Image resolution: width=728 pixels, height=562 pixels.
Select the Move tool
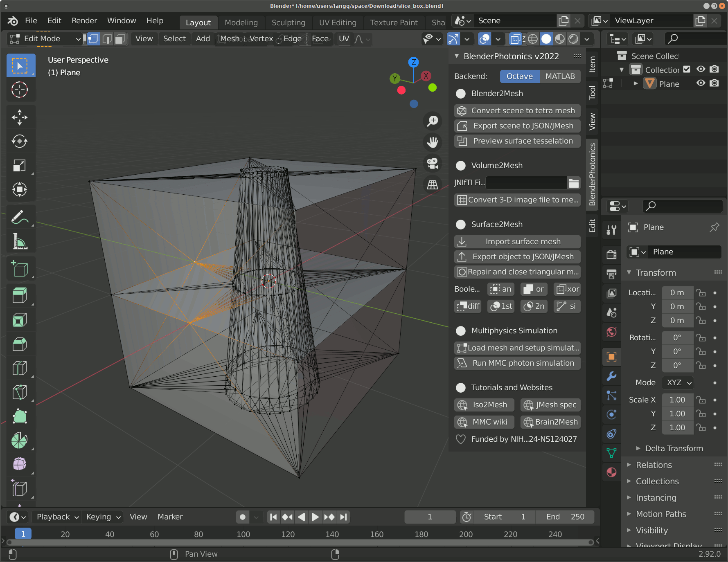click(20, 117)
